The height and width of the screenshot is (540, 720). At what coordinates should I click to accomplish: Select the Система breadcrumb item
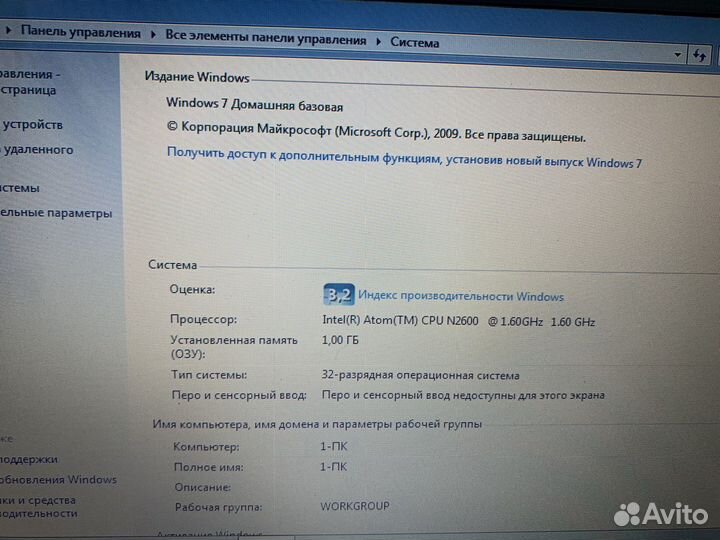click(x=415, y=42)
